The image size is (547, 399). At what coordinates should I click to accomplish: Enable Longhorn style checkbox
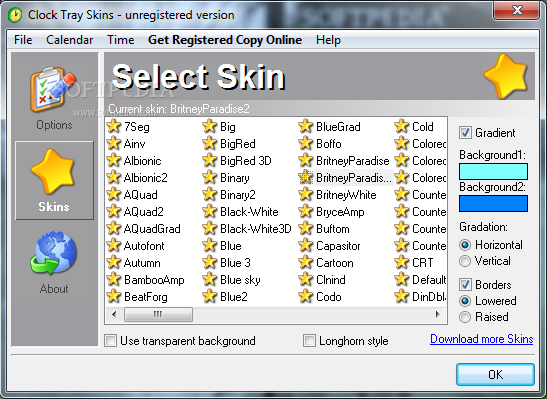(309, 340)
